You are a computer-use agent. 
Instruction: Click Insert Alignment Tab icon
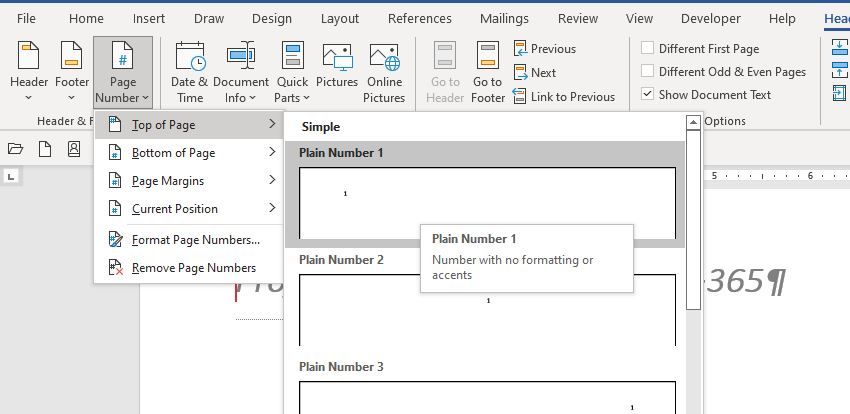839,93
